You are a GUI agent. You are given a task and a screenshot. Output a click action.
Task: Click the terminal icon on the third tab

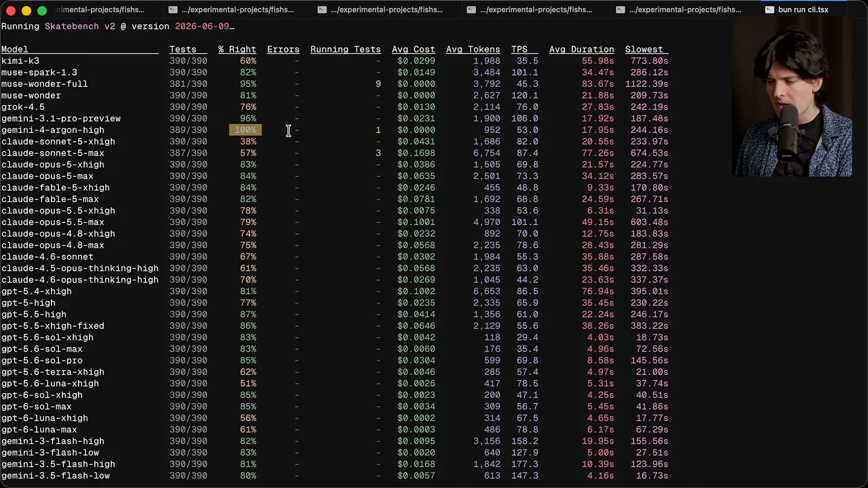(x=322, y=10)
